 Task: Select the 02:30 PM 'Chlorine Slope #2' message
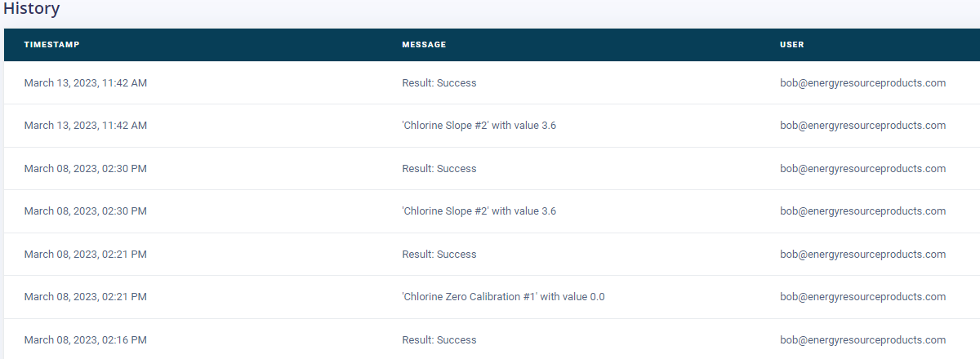click(x=479, y=211)
